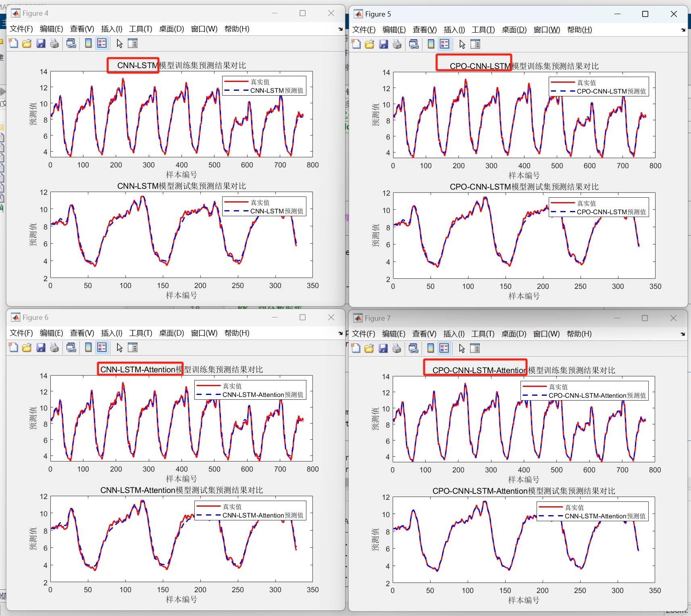Screen dimensions: 691x616
Task: Select Edit Plot arrow tool in Figure 6
Action: (119, 347)
